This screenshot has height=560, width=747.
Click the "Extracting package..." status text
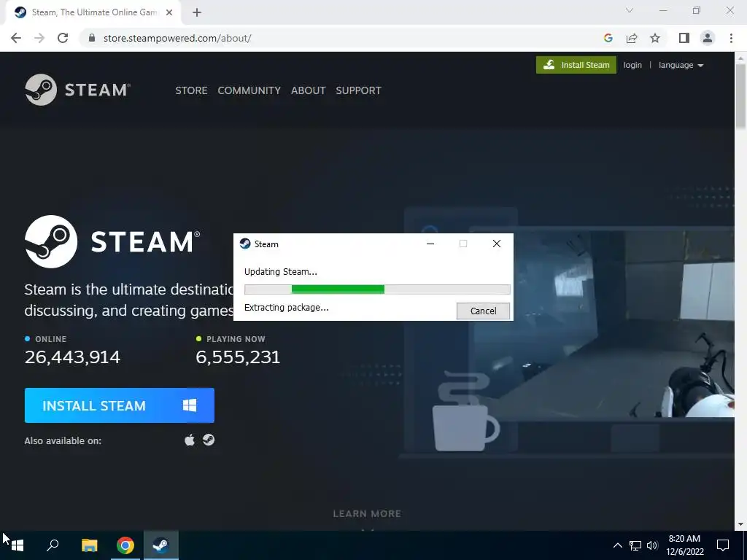tap(286, 308)
